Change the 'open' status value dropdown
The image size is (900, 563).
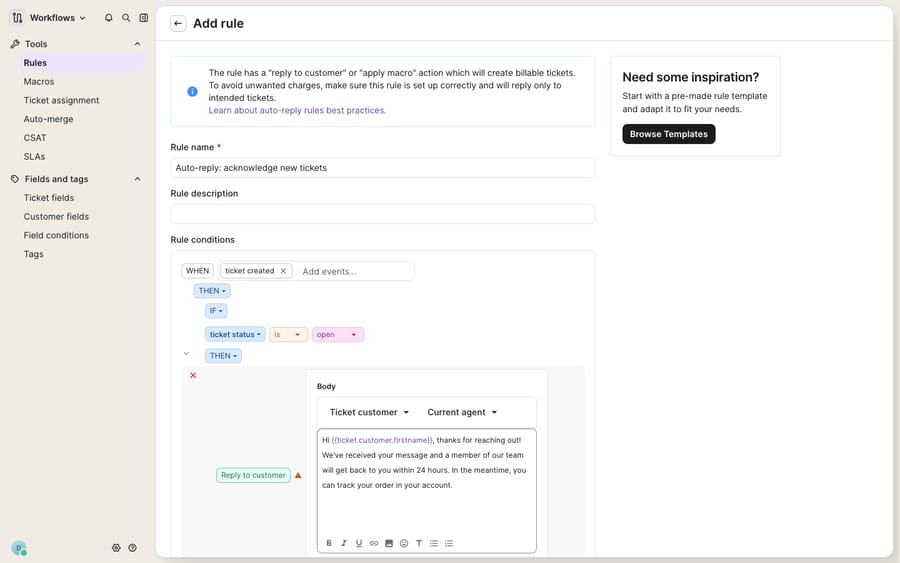(338, 335)
